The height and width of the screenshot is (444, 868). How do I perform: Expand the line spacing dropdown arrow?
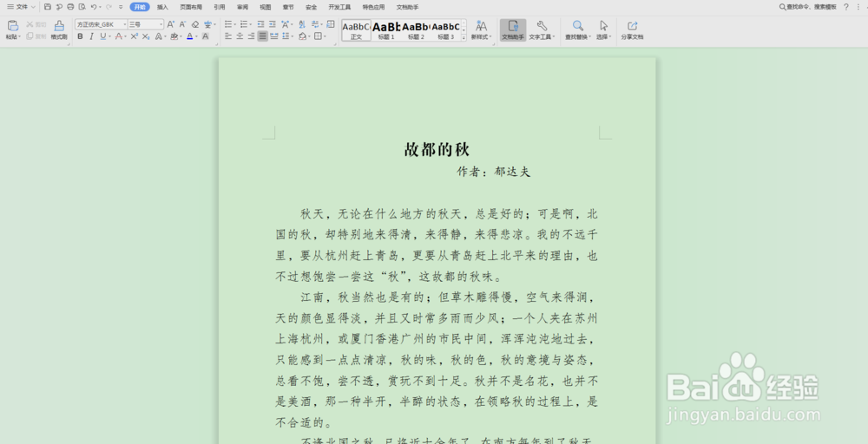pos(292,36)
